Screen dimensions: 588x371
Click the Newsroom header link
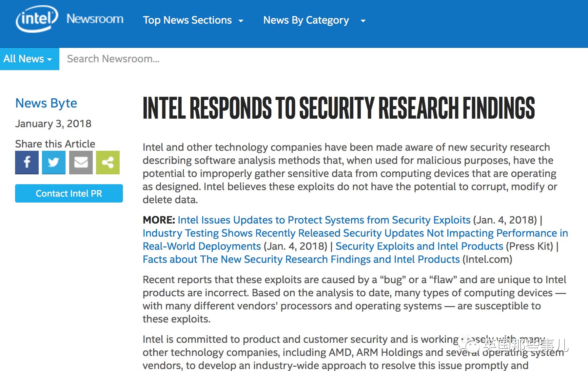95,19
